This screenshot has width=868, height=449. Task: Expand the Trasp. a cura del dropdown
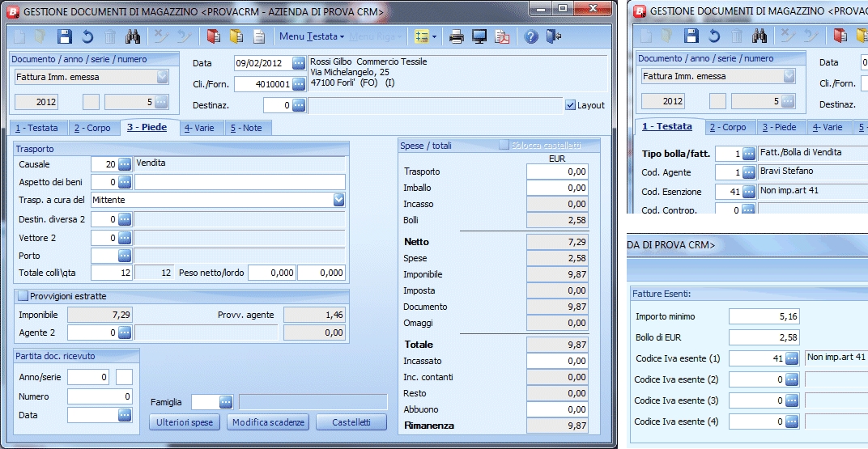pos(338,200)
